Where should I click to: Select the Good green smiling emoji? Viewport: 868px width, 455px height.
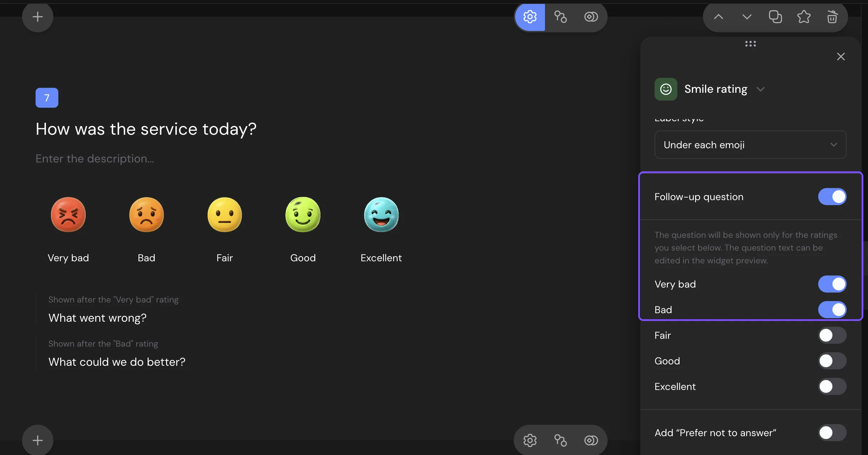[303, 214]
